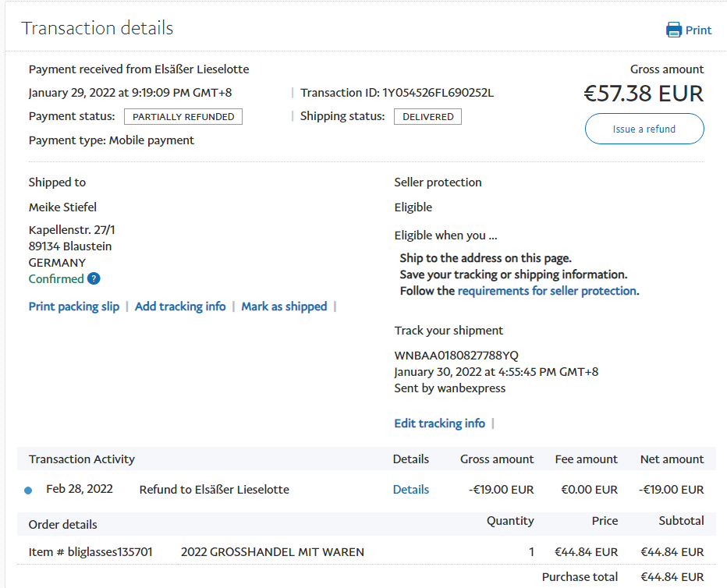Click the Transaction Activity header
This screenshot has height=588, width=727.
(x=82, y=459)
